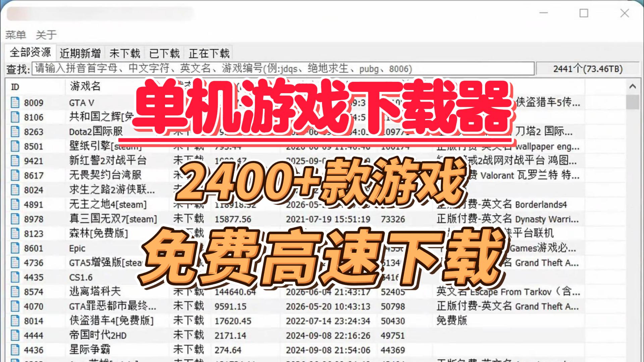
Task: Select game 无主之地4[steam]
Action: (108, 204)
